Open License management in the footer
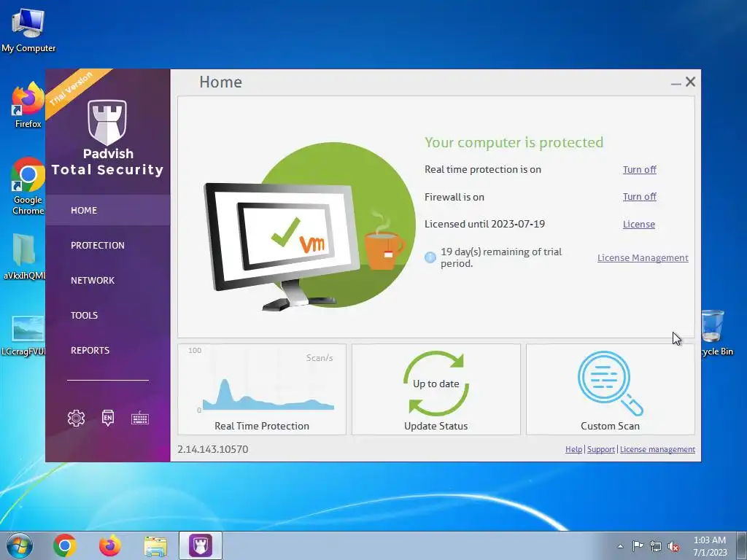The height and width of the screenshot is (560, 747). 657,449
